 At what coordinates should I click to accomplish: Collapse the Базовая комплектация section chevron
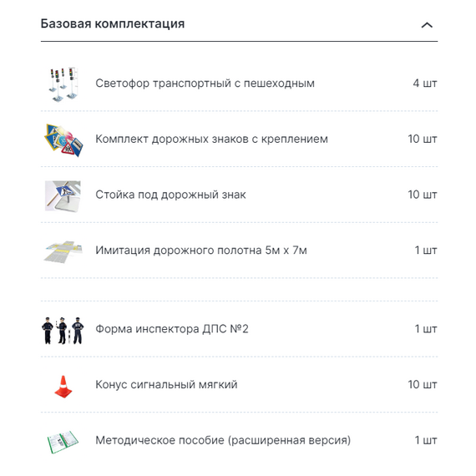pyautogui.click(x=427, y=25)
